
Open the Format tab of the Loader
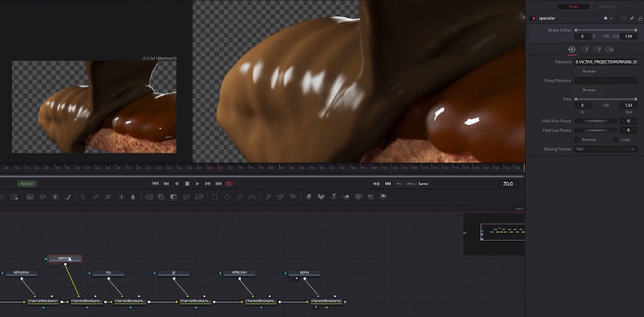(598, 49)
